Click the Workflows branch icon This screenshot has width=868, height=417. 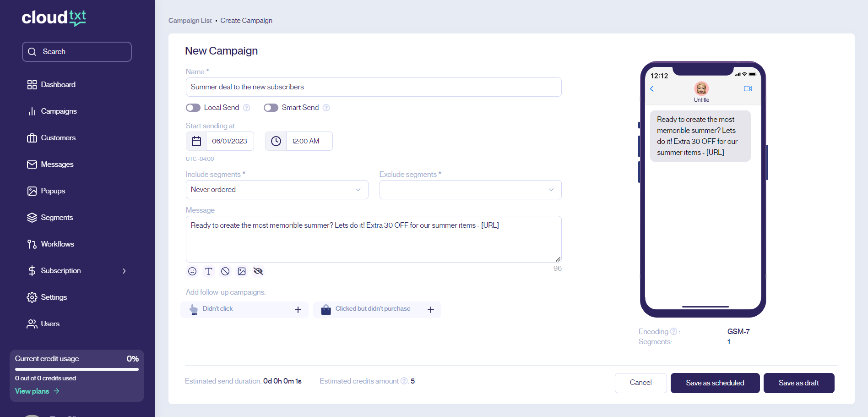pyautogui.click(x=32, y=244)
